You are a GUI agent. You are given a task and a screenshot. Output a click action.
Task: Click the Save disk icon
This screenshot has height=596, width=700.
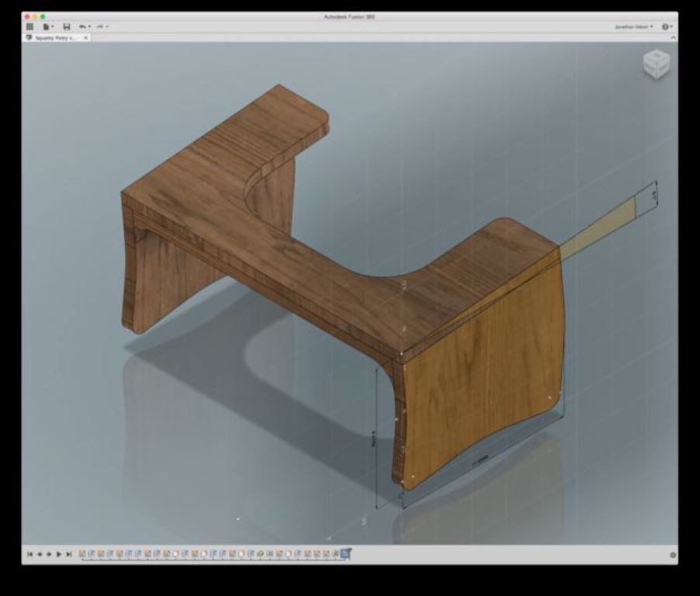click(66, 26)
